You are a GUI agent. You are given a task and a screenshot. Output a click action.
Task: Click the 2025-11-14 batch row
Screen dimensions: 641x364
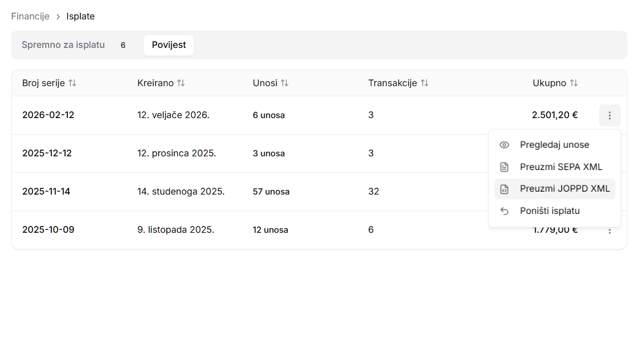click(x=46, y=192)
